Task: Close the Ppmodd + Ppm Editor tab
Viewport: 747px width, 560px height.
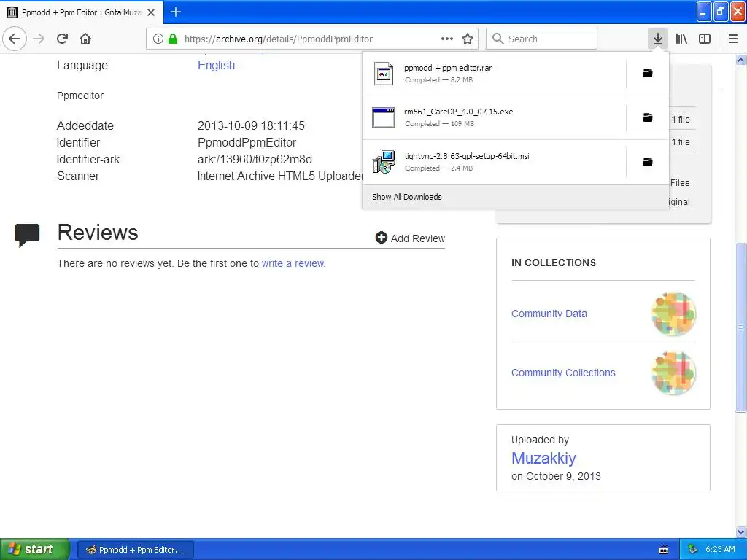Action: pos(151,12)
